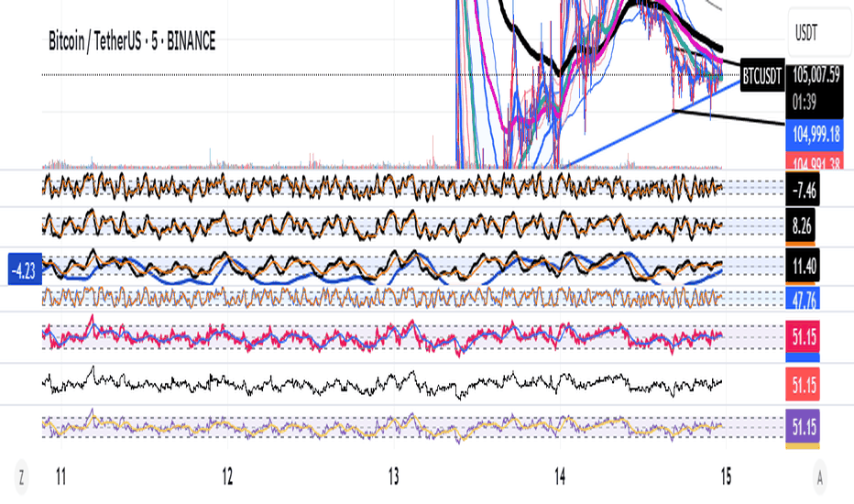The image size is (854, 504).
Task: Toggle auto scale with the A button
Action: pos(819,477)
